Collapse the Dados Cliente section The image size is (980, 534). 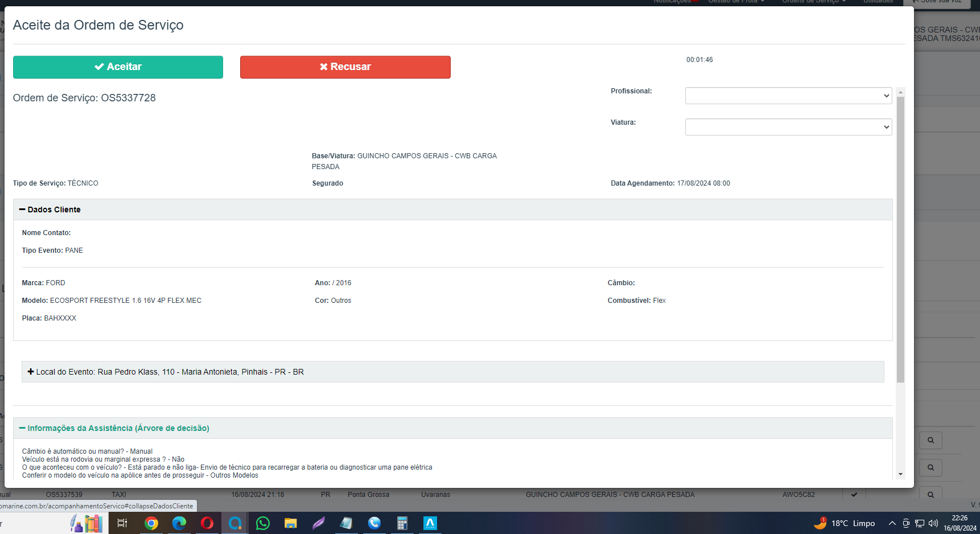50,210
